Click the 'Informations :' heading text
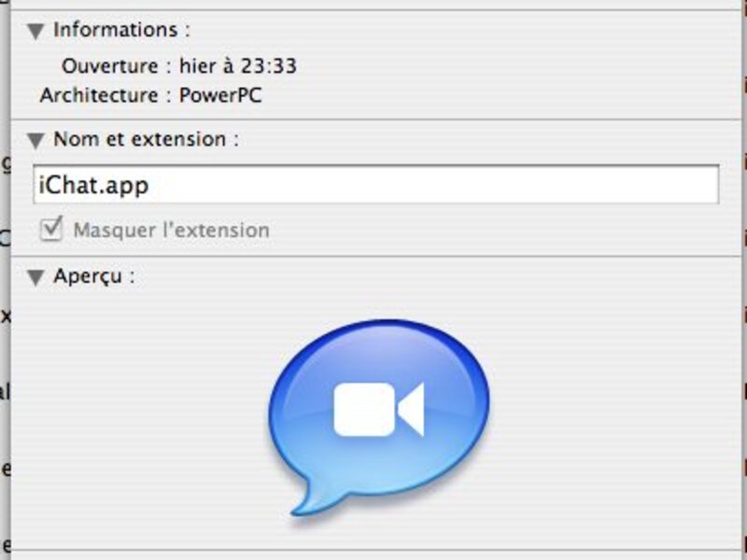The height and width of the screenshot is (560, 747). pyautogui.click(x=122, y=30)
